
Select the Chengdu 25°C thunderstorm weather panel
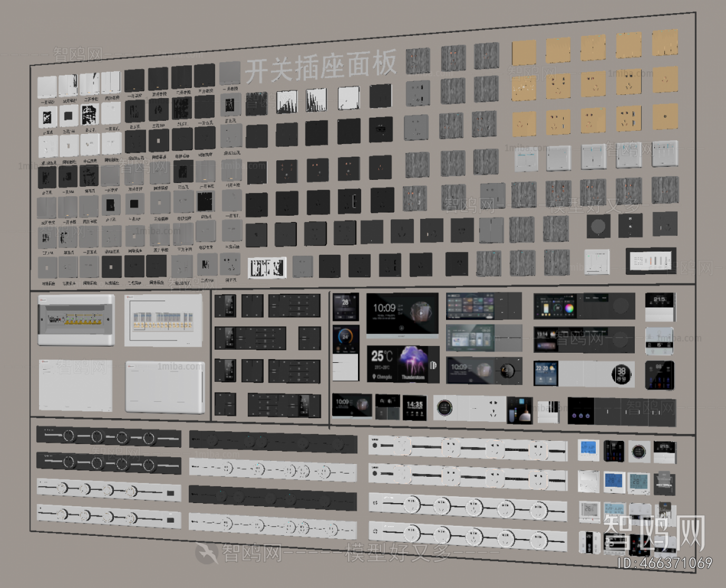click(x=402, y=363)
